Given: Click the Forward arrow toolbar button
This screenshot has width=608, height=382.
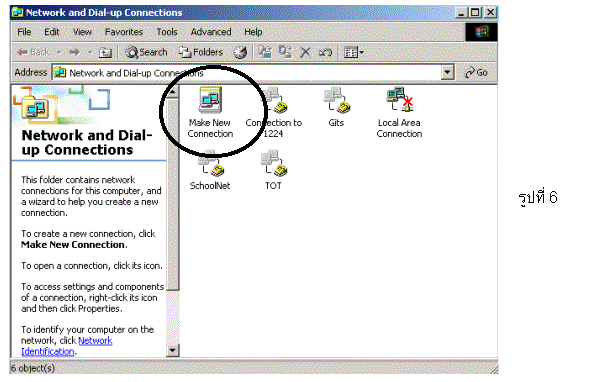Looking at the screenshot, I should pyautogui.click(x=74, y=52).
